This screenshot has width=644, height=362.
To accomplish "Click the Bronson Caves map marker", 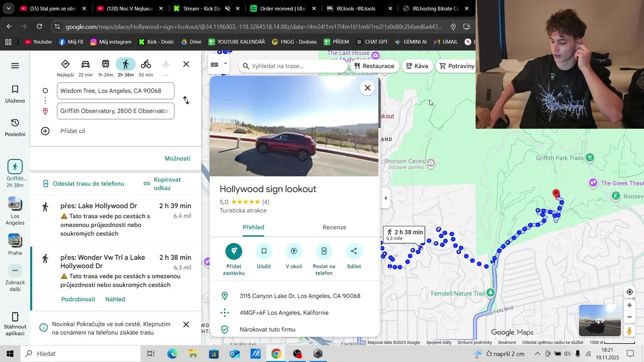I will (x=430, y=163).
